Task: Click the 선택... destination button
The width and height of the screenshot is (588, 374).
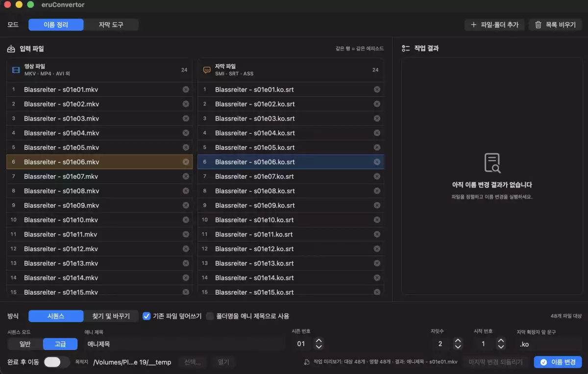Action: point(193,362)
